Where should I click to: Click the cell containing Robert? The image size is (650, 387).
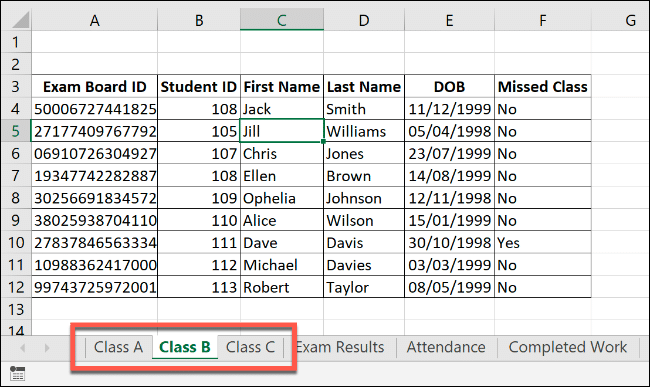click(x=282, y=287)
